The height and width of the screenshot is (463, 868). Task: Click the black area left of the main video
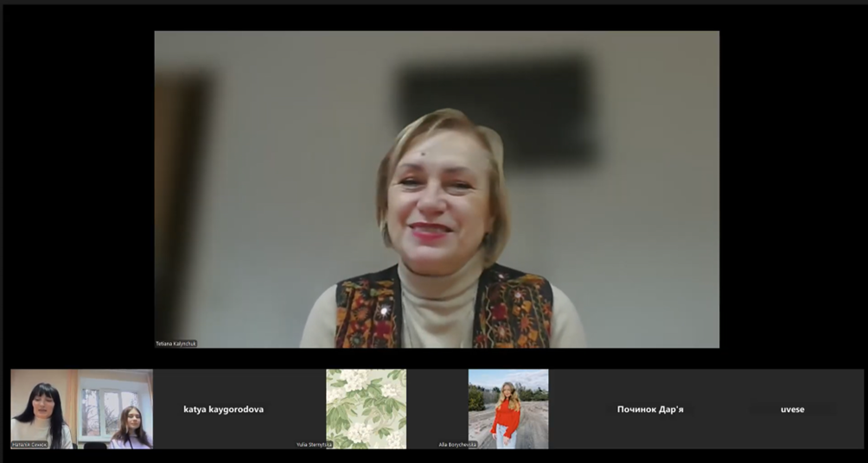[78, 190]
